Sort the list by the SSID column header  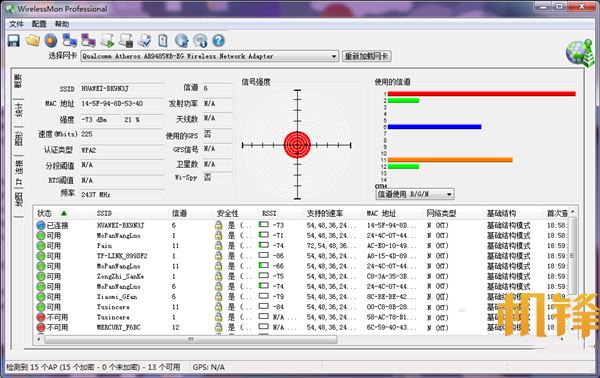104,213
